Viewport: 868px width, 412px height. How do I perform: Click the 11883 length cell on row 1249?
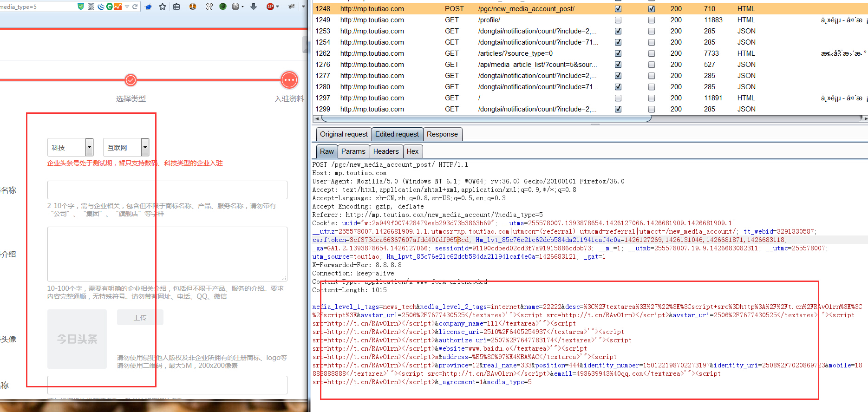pyautogui.click(x=713, y=20)
